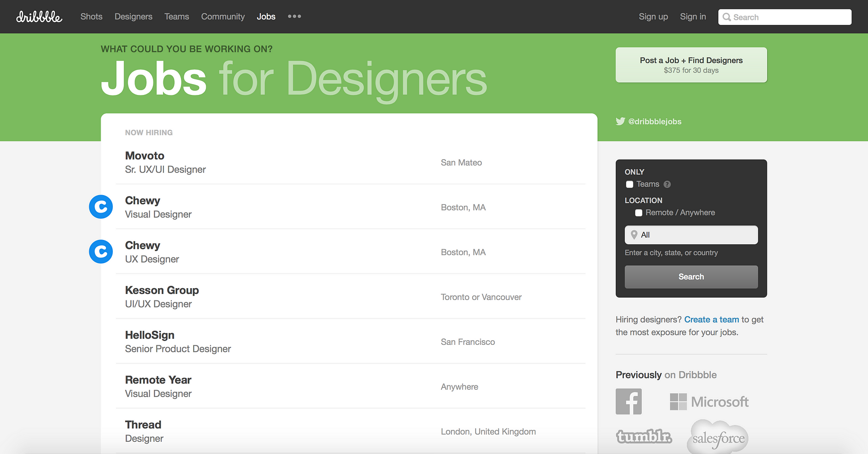Check the Remote / Anywhere option

[638, 213]
